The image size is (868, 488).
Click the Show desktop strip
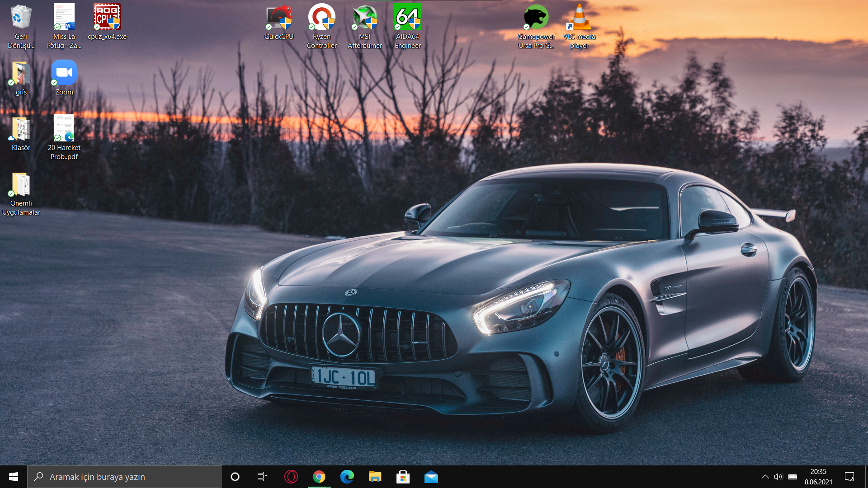(866, 477)
